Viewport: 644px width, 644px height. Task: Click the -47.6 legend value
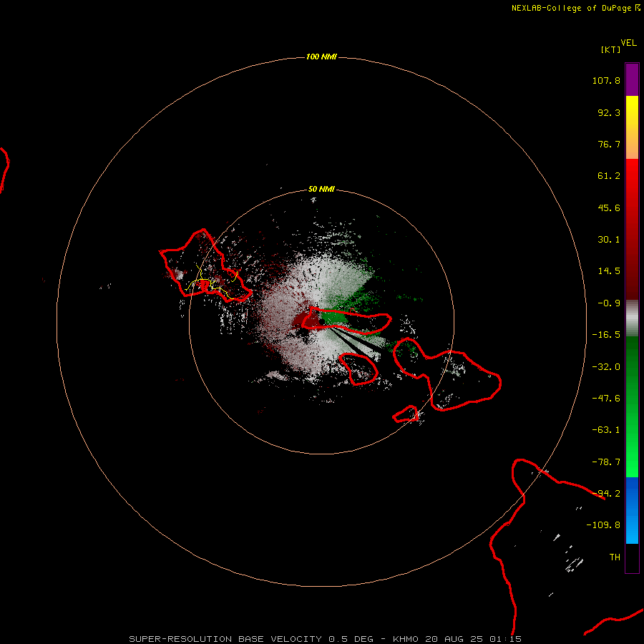click(606, 399)
